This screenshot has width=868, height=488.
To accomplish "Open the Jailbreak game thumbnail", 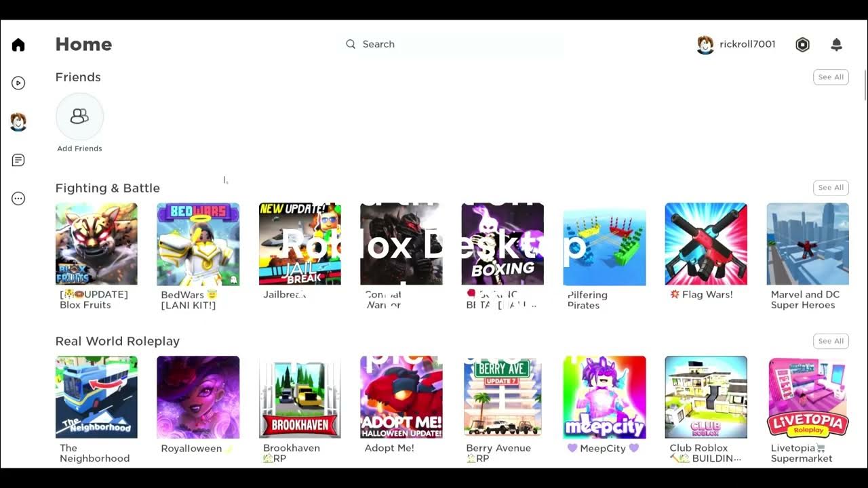I will click(x=300, y=244).
